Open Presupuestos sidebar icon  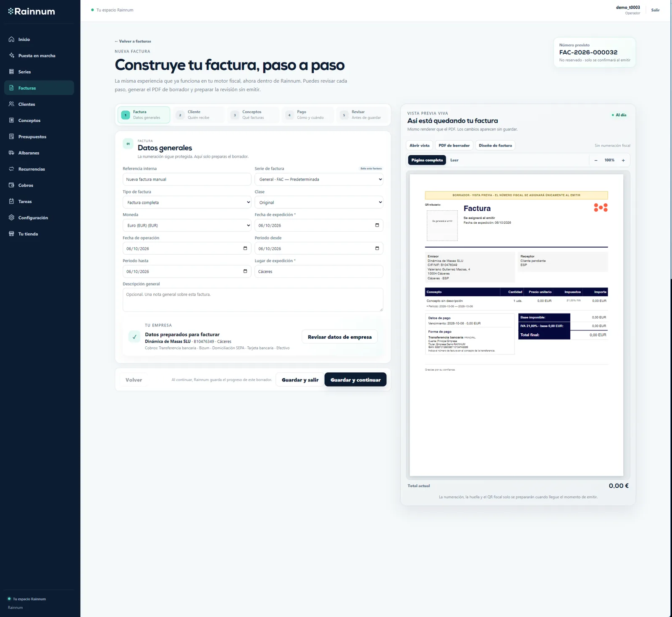11,136
